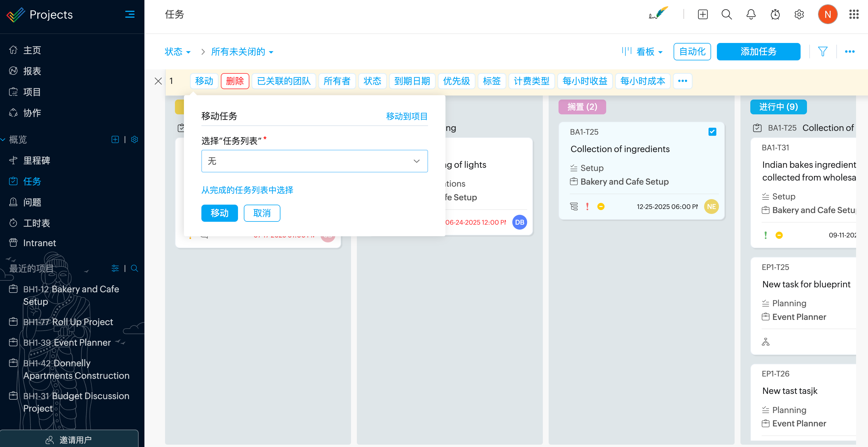Open settings gear in top bar
The width and height of the screenshot is (868, 447).
799,15
